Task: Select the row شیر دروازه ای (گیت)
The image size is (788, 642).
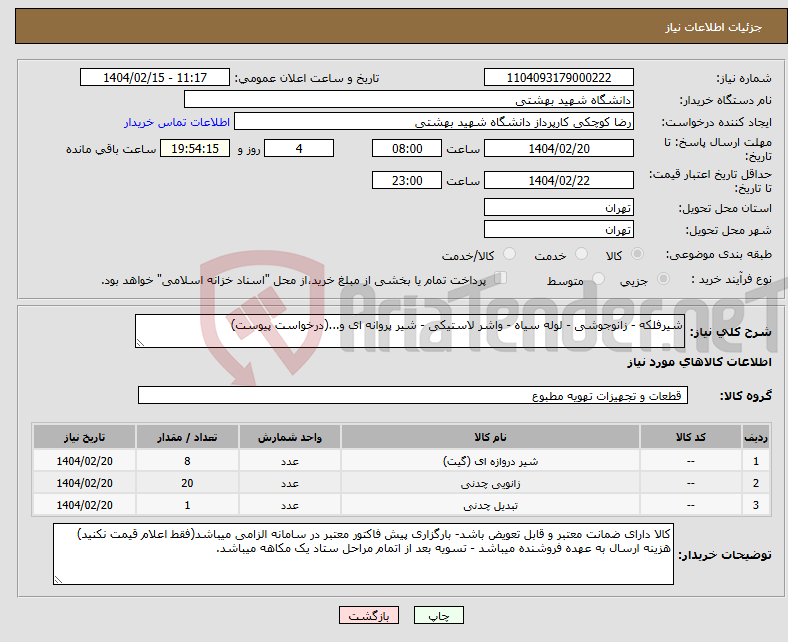Action: (x=402, y=461)
